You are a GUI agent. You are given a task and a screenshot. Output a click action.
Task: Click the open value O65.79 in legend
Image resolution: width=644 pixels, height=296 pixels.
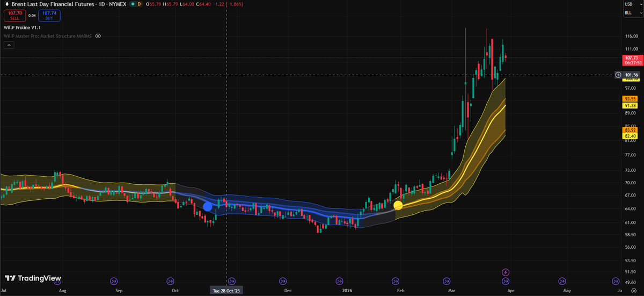click(x=153, y=4)
